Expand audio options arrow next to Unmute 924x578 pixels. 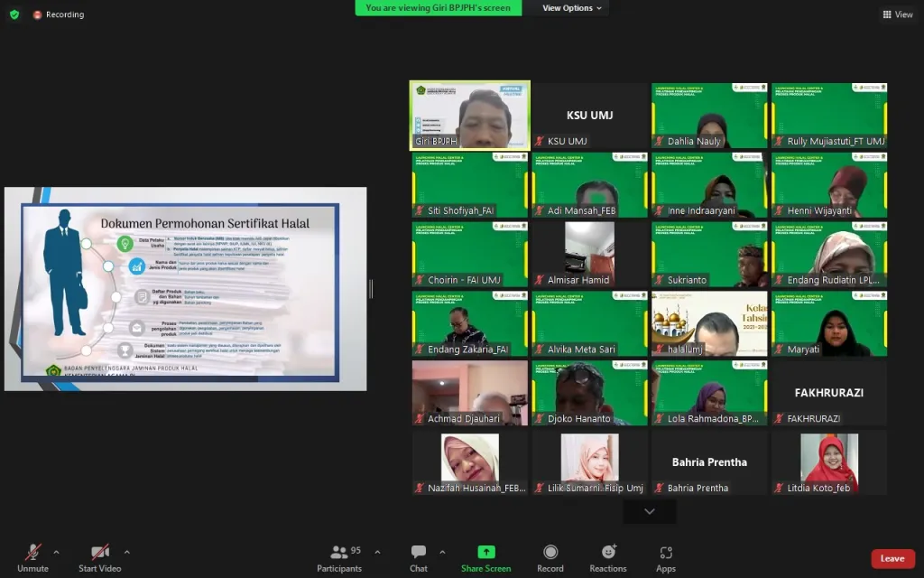(x=56, y=552)
